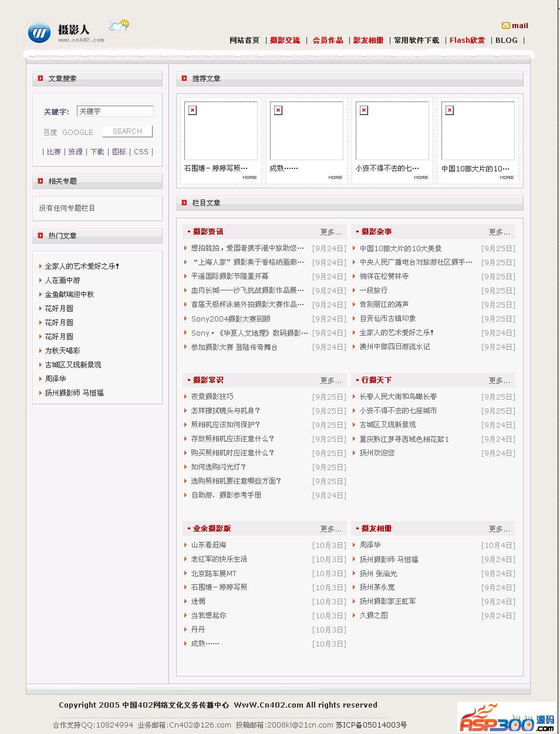Open article 澳州中部四日游流水记
Screen dimensions: 560x734
[394, 347]
